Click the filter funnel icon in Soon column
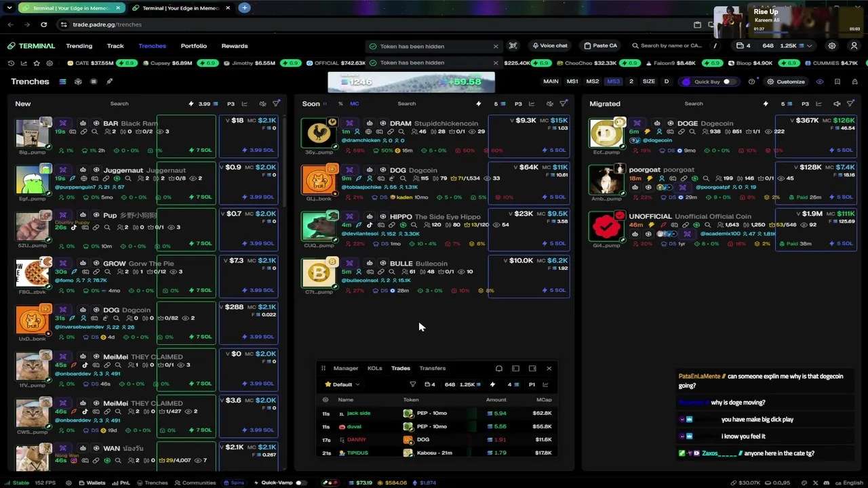Screen dimensions: 868x488 564,104
